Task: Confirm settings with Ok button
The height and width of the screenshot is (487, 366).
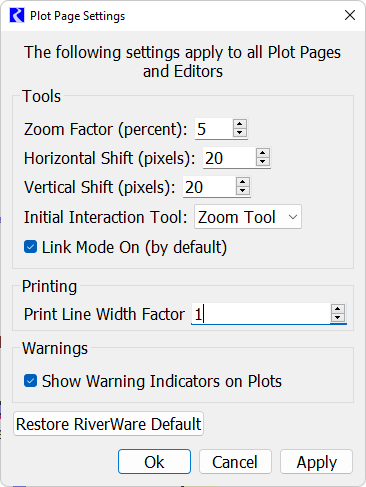Action: point(154,462)
